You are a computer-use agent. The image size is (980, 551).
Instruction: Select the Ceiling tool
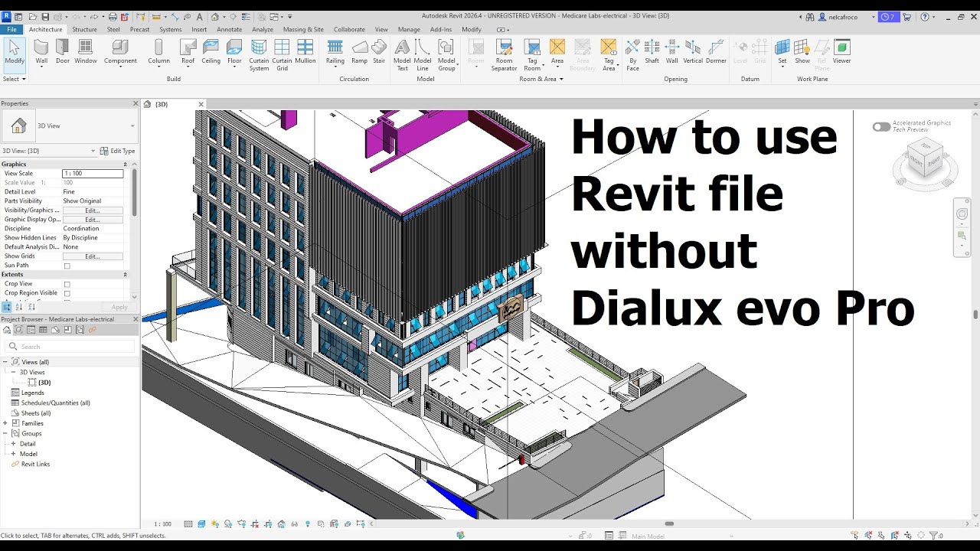pyautogui.click(x=211, y=51)
